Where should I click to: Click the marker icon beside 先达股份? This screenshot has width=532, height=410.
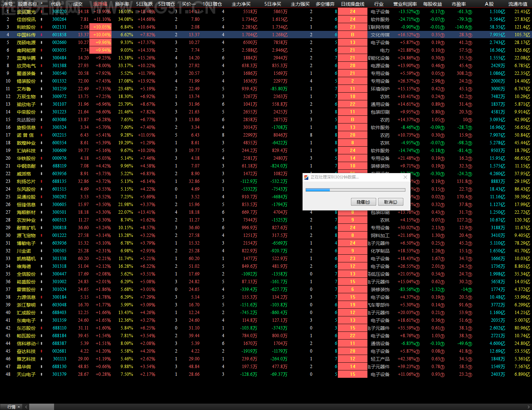pos(42,120)
